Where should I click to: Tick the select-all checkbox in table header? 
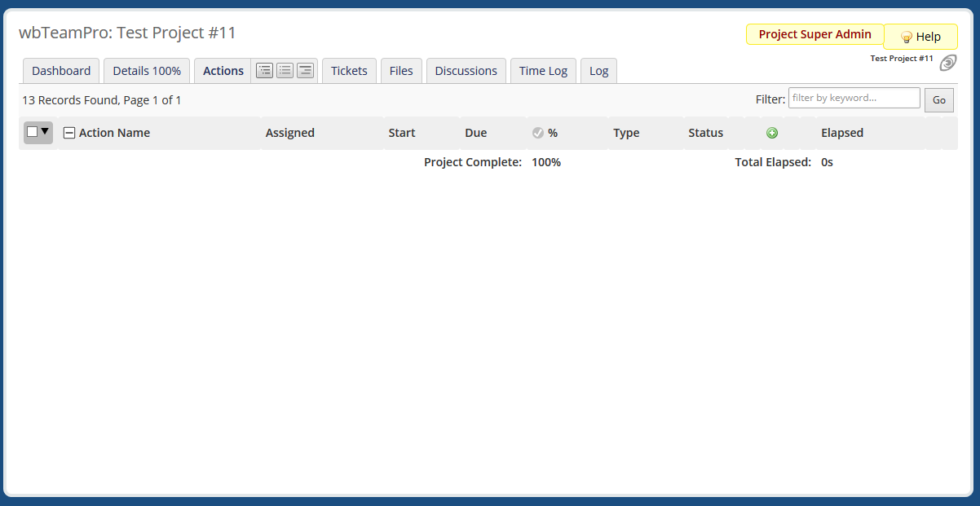tap(33, 132)
